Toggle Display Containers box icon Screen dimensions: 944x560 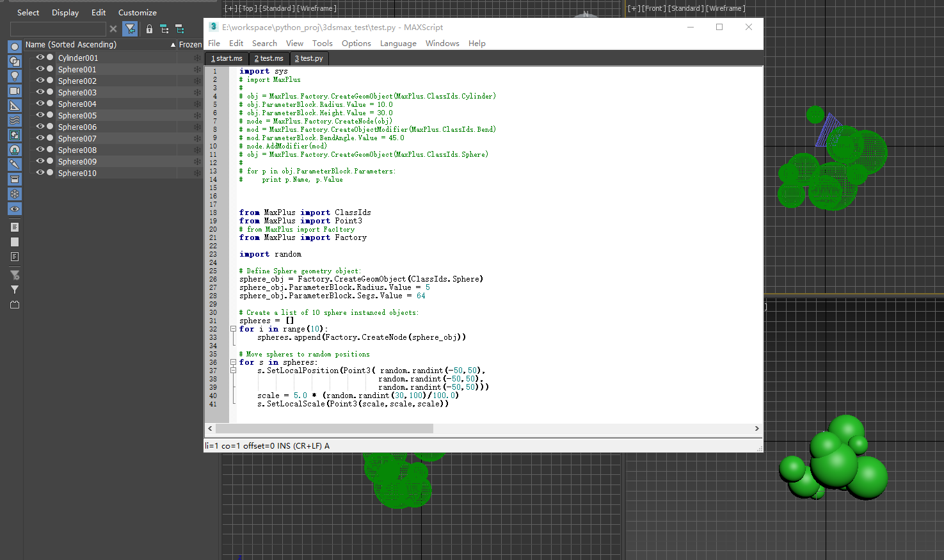pos(15,179)
